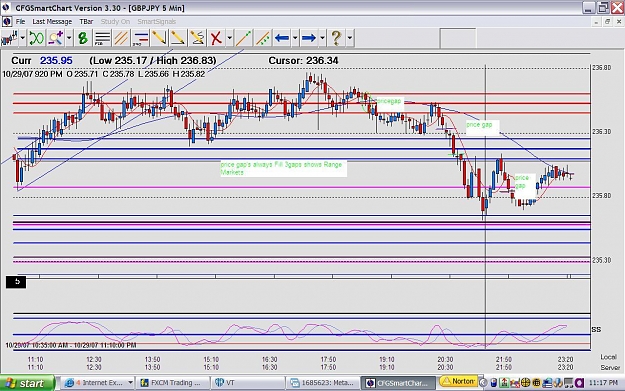The image size is (625, 391).
Task: Select the orange line with dotted parallel tool
Action: pyautogui.click(x=263, y=38)
